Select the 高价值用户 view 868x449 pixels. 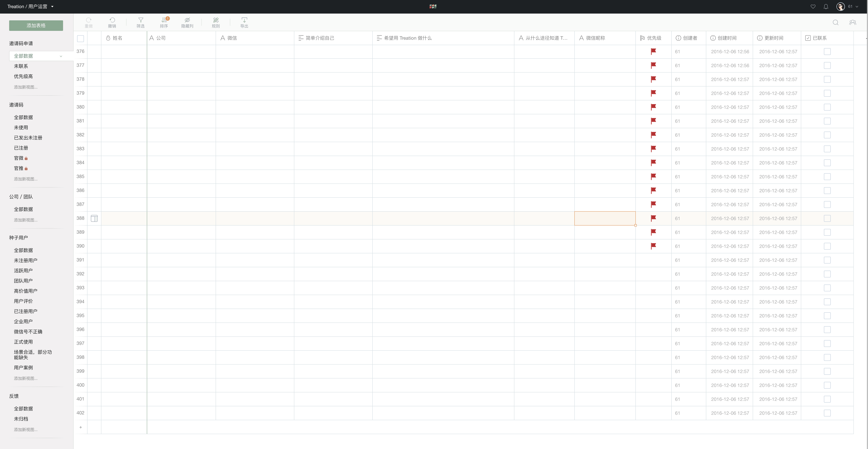tap(26, 291)
